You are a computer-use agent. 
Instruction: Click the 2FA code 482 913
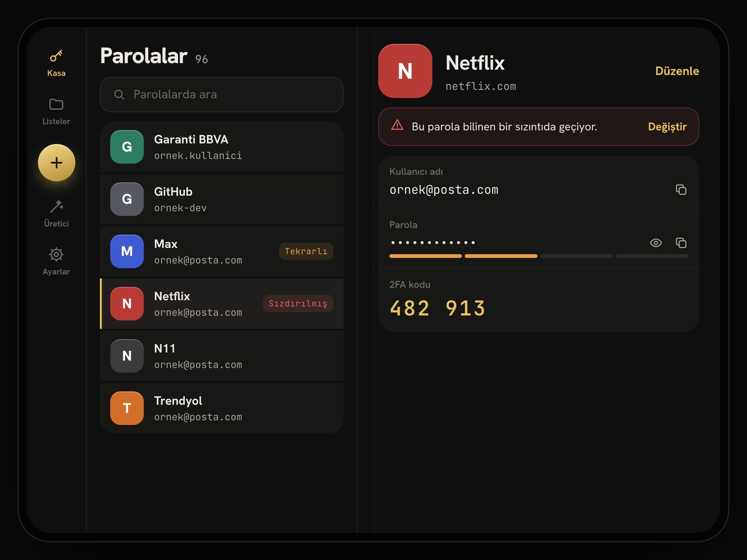[x=437, y=308]
